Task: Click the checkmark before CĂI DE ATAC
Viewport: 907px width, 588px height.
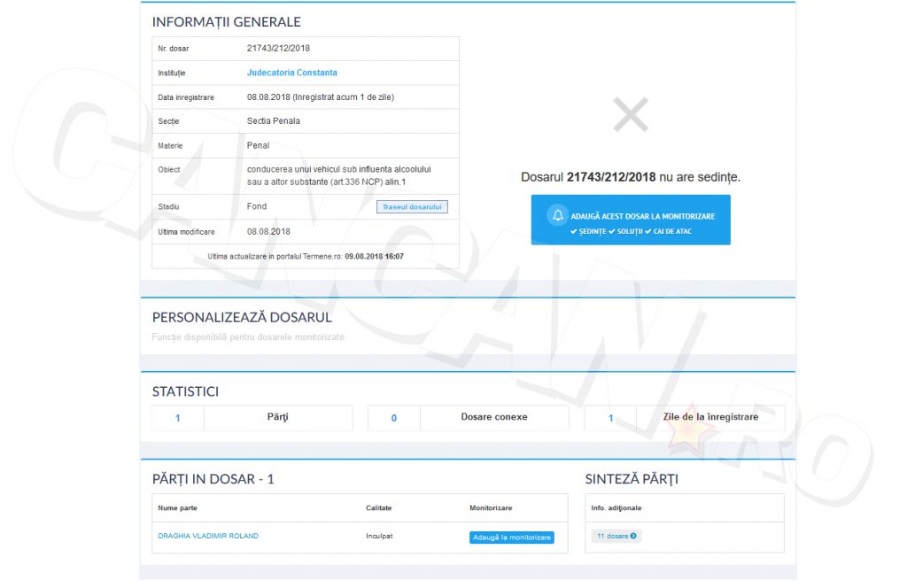Action: (648, 231)
